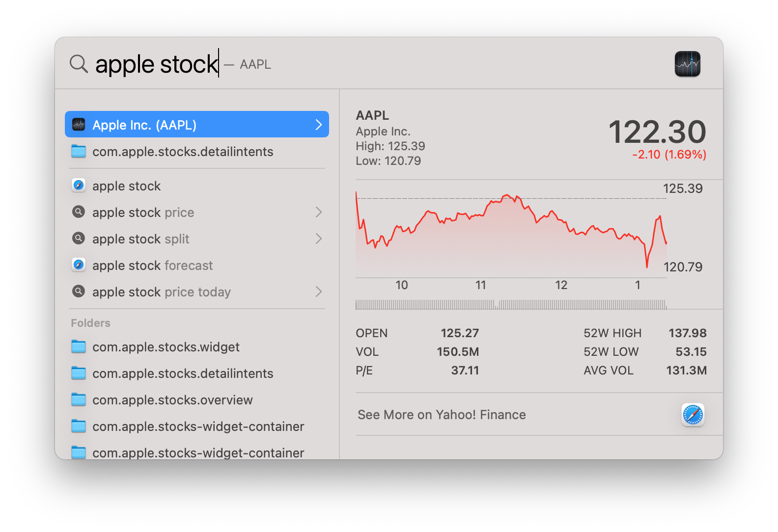The image size is (778, 532).
Task: Open See More on Yahoo! Finance
Action: click(x=442, y=415)
